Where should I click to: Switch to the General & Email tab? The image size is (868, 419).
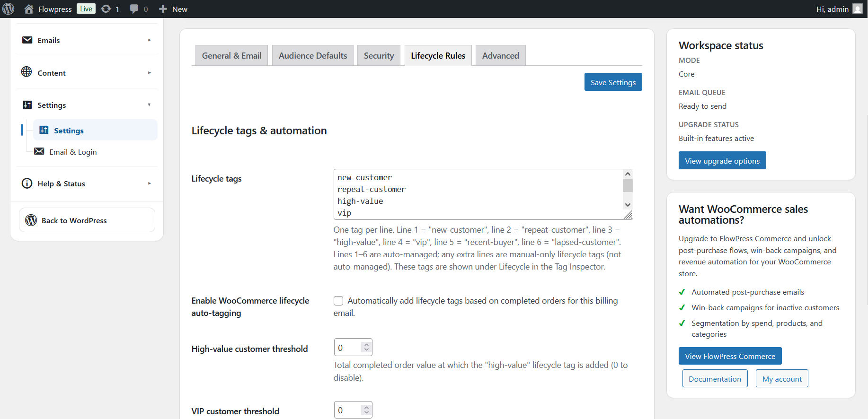click(x=232, y=55)
